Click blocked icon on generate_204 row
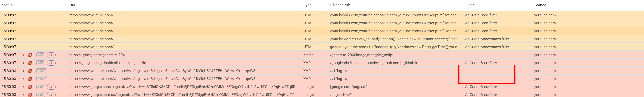Image resolution: width=644 pixels, height=97 pixels. coord(30,55)
